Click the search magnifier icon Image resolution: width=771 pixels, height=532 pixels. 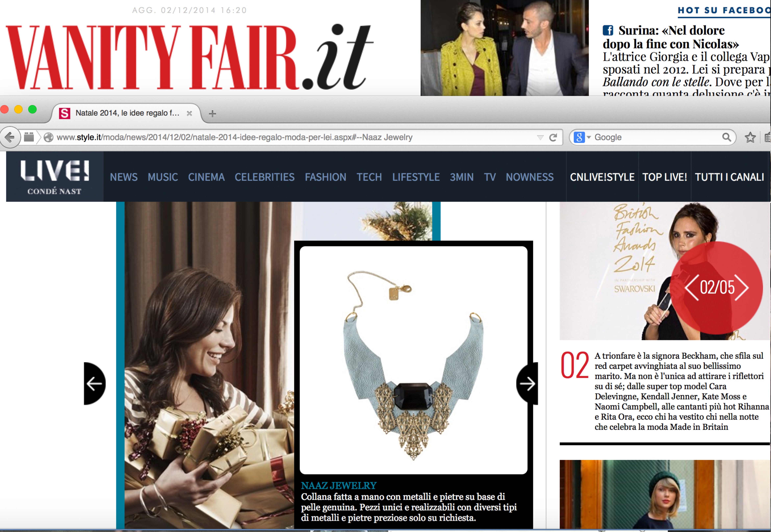(727, 137)
